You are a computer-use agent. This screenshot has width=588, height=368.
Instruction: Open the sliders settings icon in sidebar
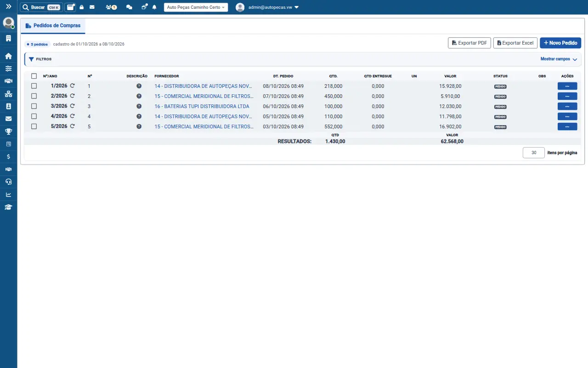pos(8,69)
